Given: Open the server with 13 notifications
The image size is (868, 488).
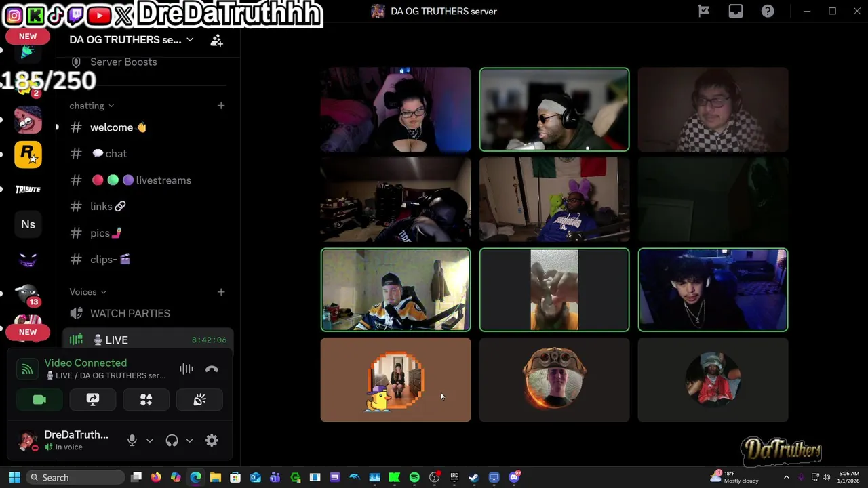Looking at the screenshot, I should (28, 295).
